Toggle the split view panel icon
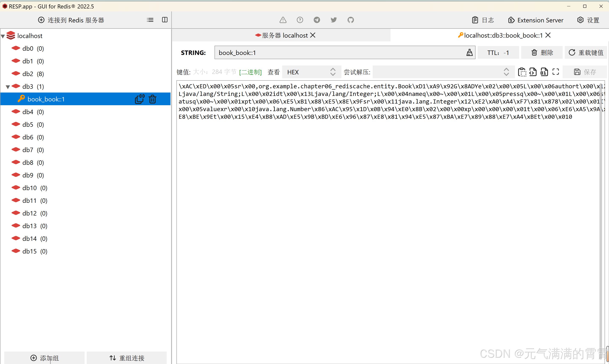 165,20
